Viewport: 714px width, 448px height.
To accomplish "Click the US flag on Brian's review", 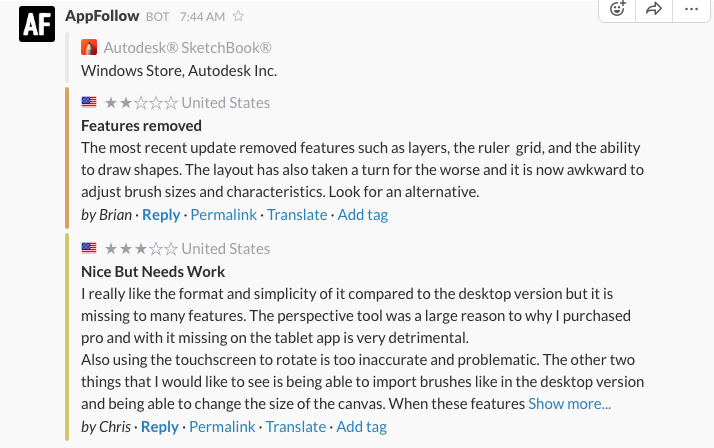I will coord(89,102).
